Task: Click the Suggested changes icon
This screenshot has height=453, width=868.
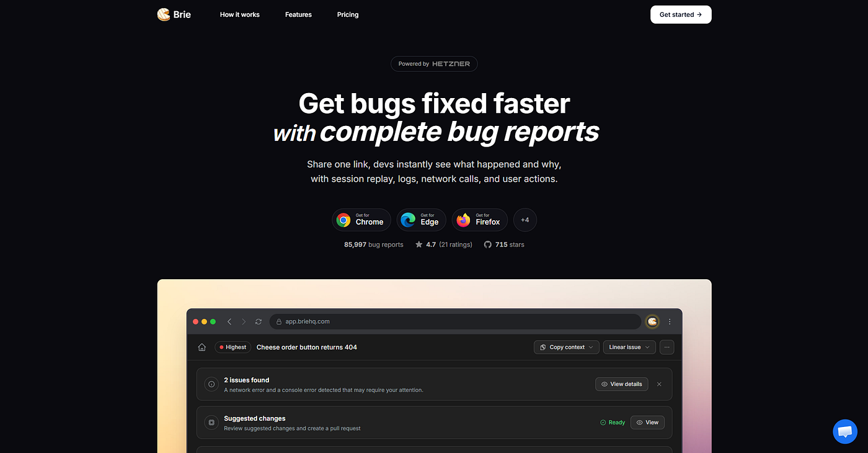Action: pos(211,423)
